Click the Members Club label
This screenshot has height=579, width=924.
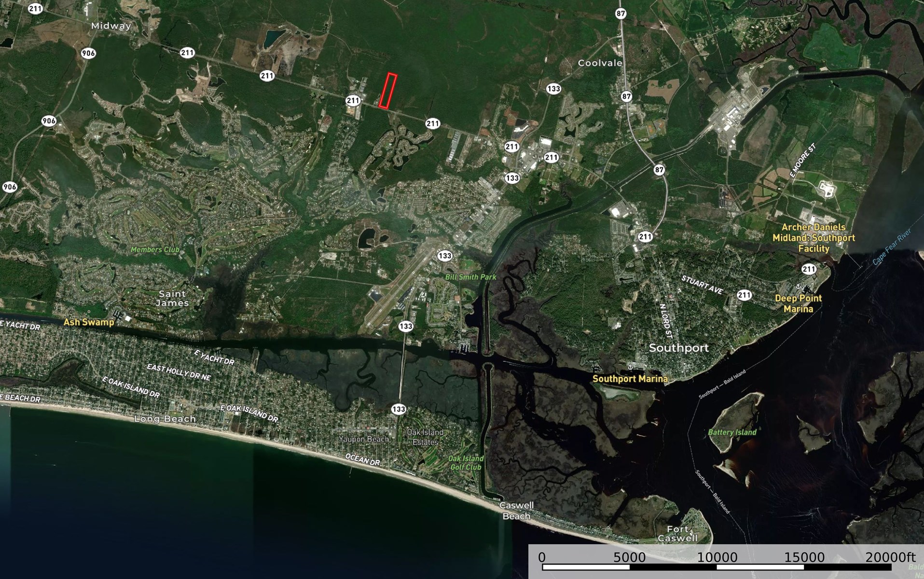[x=155, y=249]
